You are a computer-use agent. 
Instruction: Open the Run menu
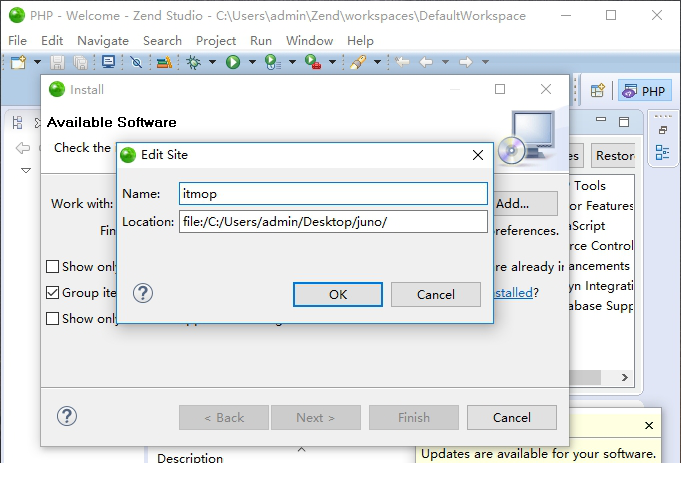tap(261, 41)
